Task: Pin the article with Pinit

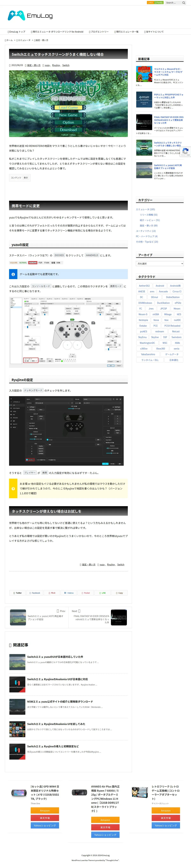Action: click(52, 593)
